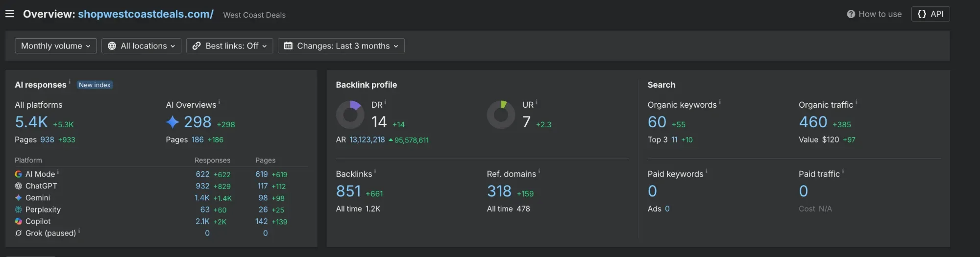Click the info icon next to AI responses

click(70, 82)
